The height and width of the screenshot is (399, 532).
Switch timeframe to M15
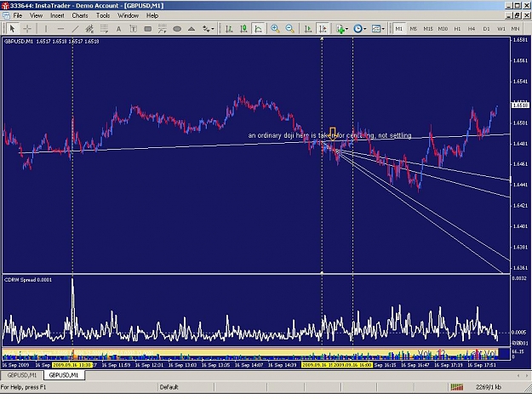click(428, 29)
